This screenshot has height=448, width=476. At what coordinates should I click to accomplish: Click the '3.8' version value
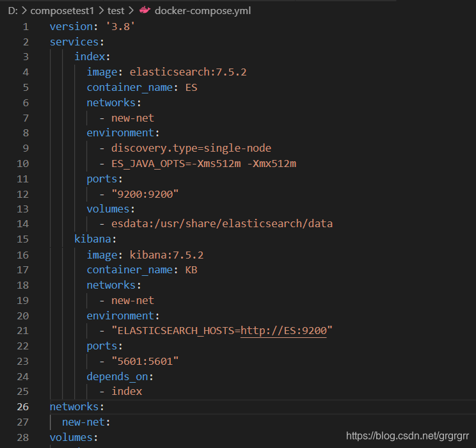pyautogui.click(x=120, y=26)
